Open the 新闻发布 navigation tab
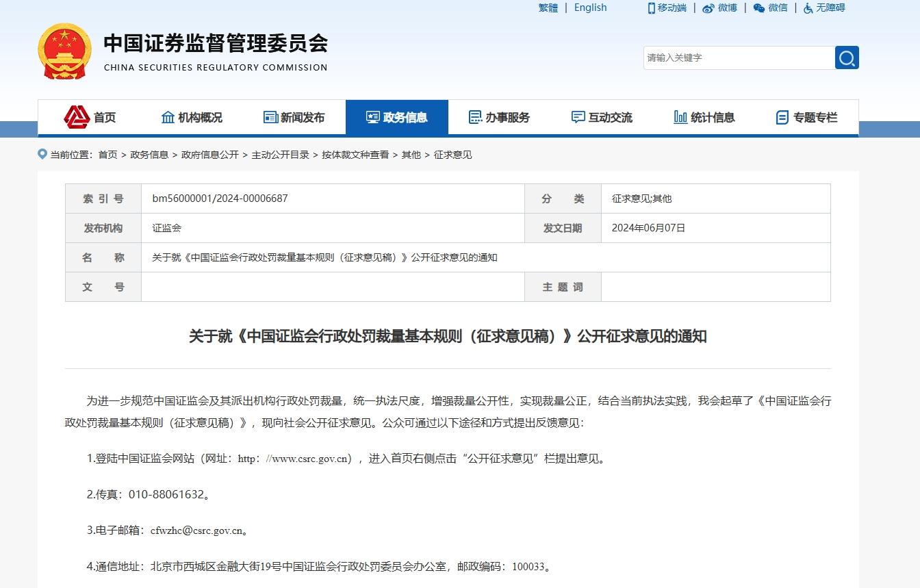Screen dimensions: 920x588 click(x=294, y=118)
